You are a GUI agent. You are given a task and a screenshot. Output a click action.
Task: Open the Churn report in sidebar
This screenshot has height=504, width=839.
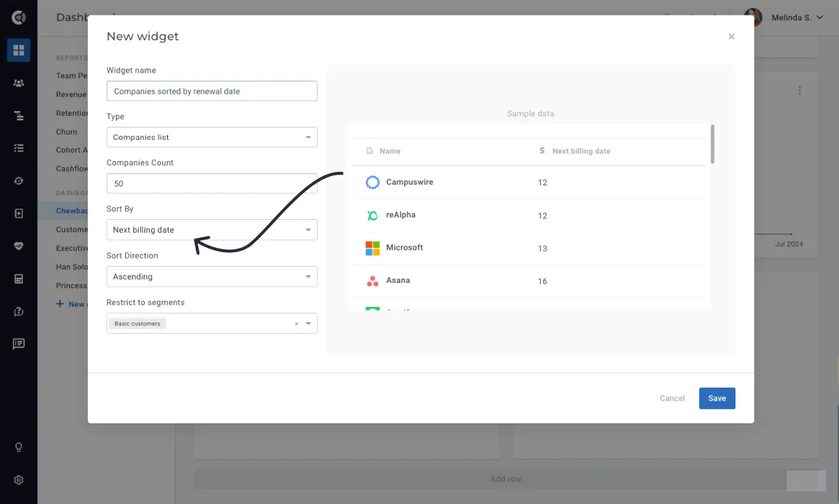pos(66,132)
